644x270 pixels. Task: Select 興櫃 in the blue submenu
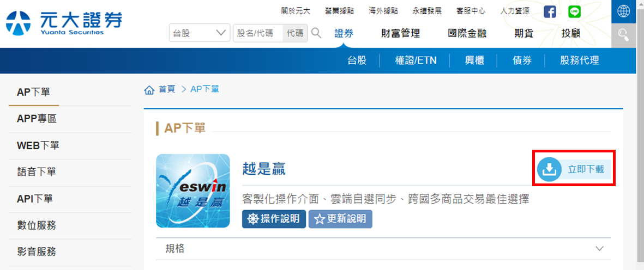(x=474, y=60)
